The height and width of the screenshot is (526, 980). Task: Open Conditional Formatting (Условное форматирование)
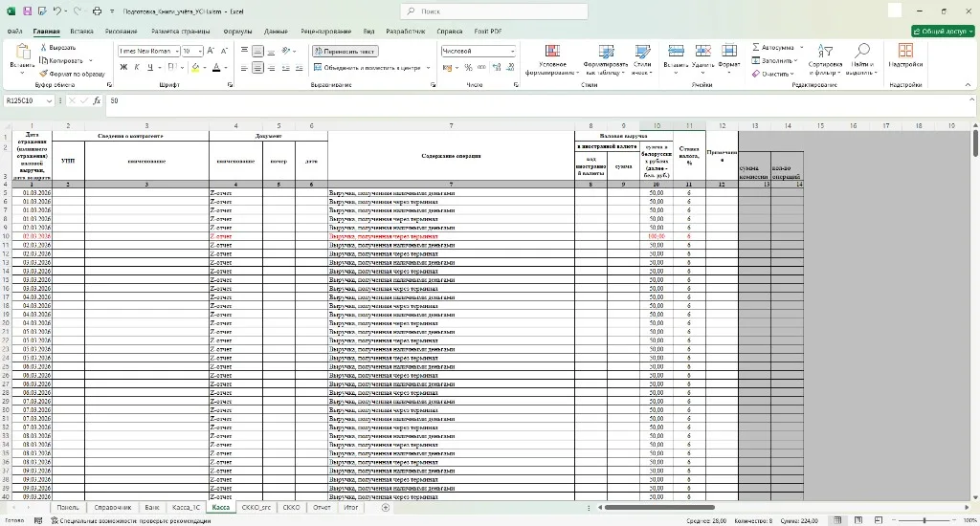[x=552, y=60]
